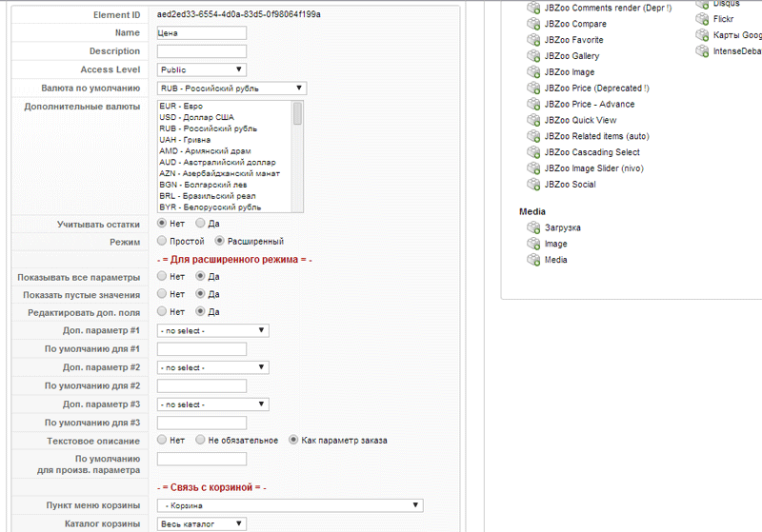Viewport: 762px width, 532px height.
Task: Click the JBZoo Favorite element icon
Action: pos(533,40)
